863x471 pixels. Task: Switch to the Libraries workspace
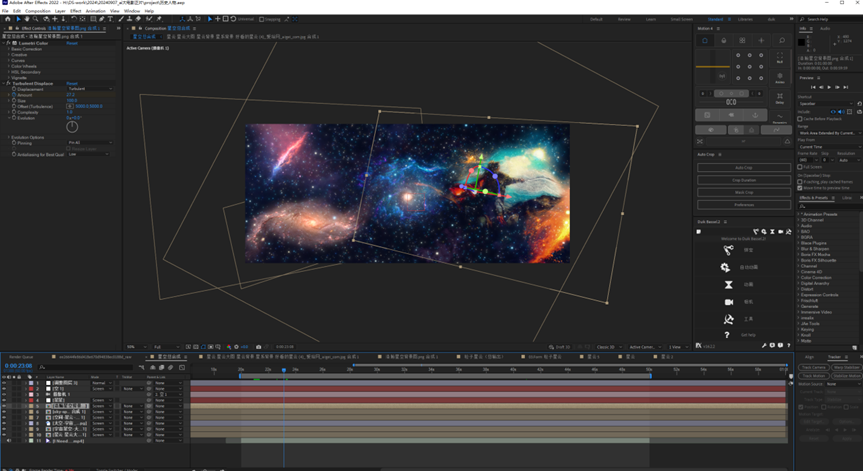coord(745,19)
